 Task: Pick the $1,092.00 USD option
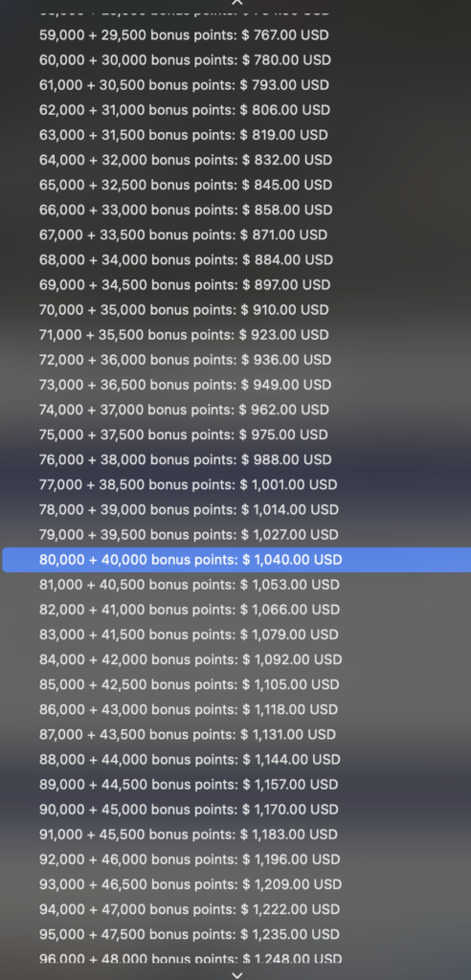tap(236, 660)
